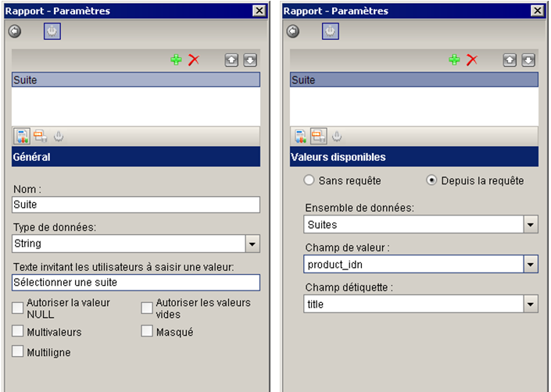The height and width of the screenshot is (392, 551).
Task: Click the red delete icon in the Valeurs disponibles panel
Action: point(472,60)
